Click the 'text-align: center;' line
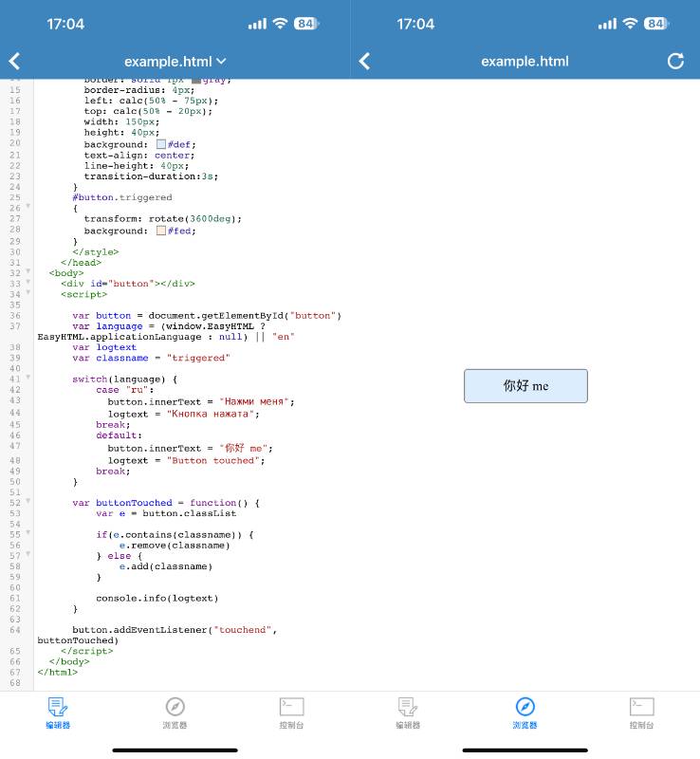Viewport: 700px width, 759px height. point(139,156)
